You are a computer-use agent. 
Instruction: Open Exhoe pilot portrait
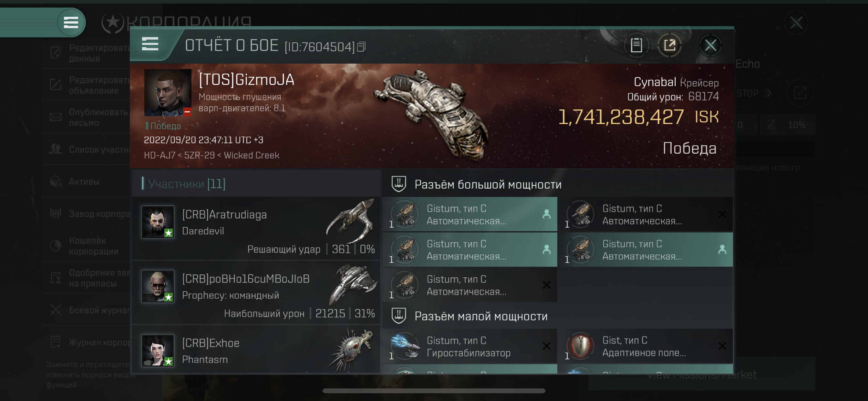157,350
